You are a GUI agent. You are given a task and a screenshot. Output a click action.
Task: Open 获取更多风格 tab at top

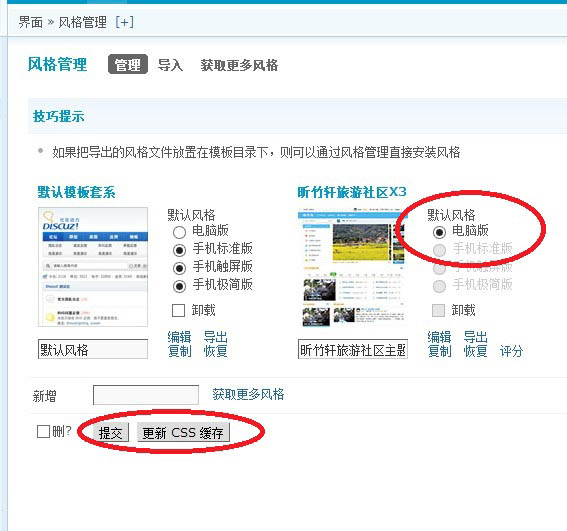[x=239, y=65]
